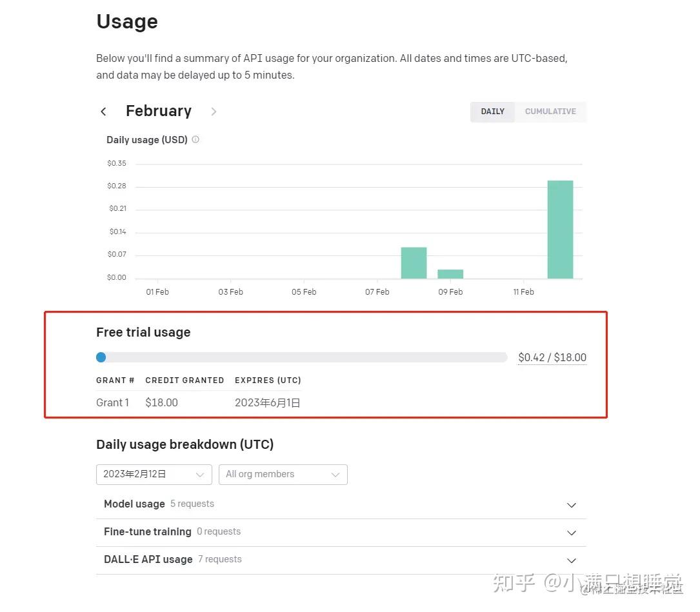Click the 5 requests count text
700x612 pixels.
click(192, 504)
